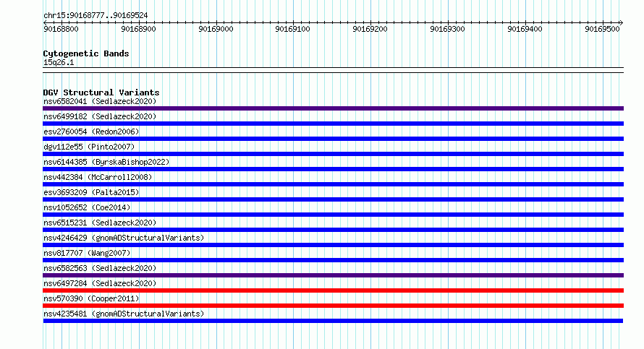Click ruler position 90169400
This screenshot has height=349, width=644.
(x=525, y=29)
